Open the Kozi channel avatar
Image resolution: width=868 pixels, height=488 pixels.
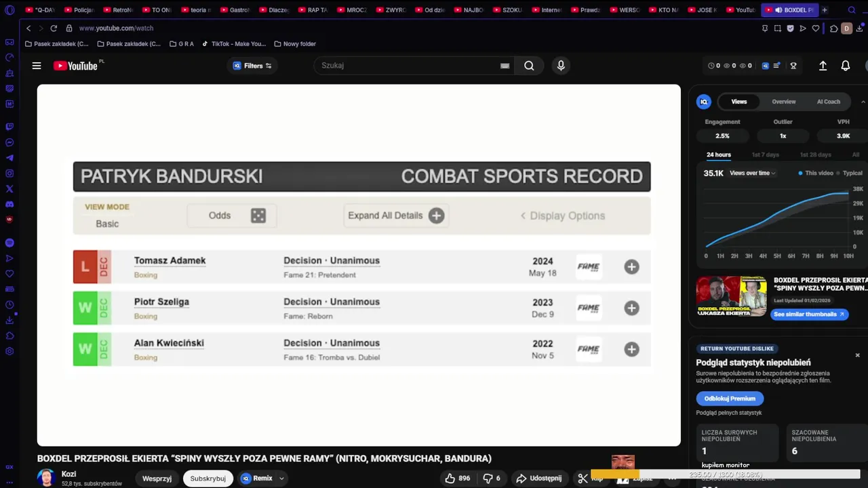(46, 478)
